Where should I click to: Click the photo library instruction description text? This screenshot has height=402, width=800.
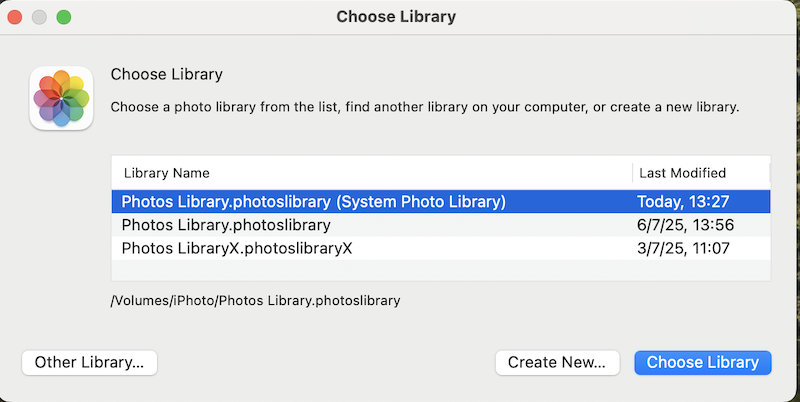[424, 106]
